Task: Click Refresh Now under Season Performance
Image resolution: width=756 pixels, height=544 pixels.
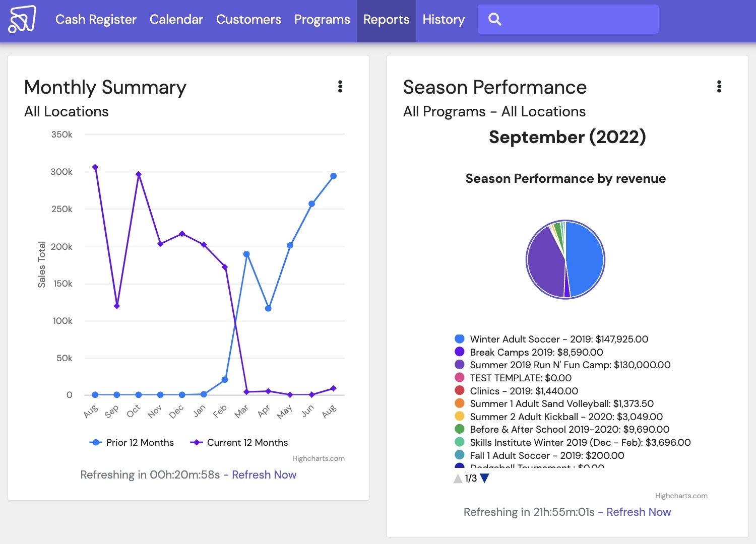Action: click(x=638, y=512)
